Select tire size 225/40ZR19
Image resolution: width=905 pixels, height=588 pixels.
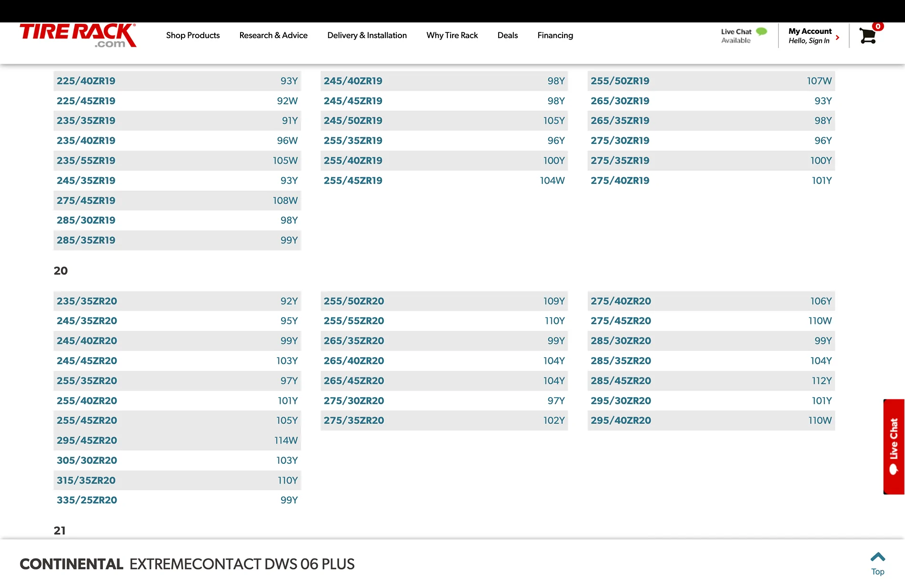(177, 81)
